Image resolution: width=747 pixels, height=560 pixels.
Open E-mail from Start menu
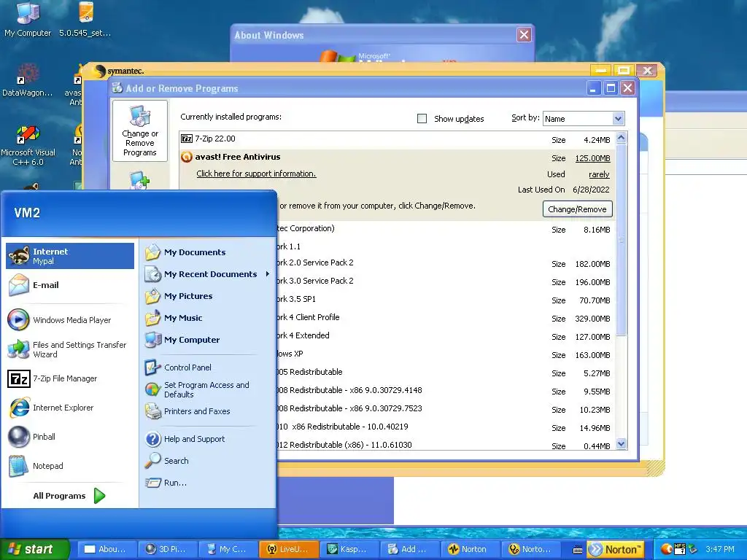pos(70,285)
